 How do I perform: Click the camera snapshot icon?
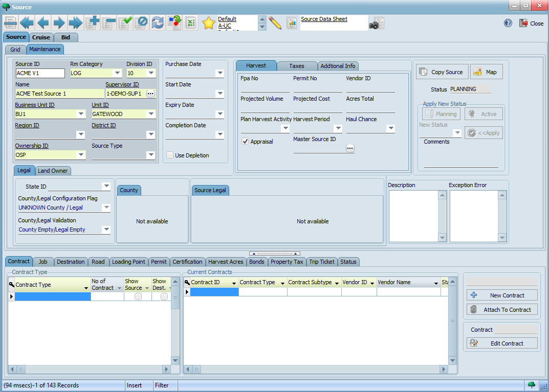tap(377, 24)
